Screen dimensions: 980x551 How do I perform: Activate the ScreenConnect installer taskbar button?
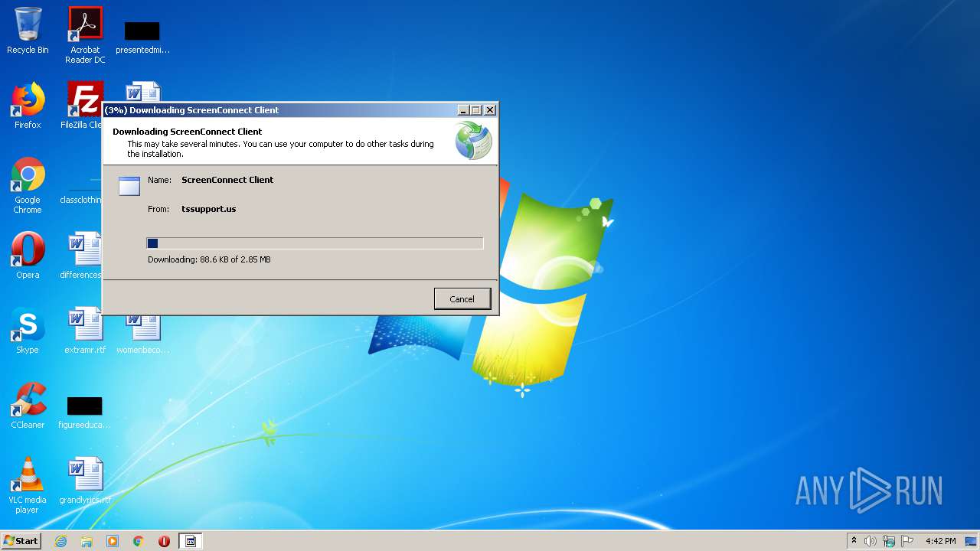(191, 541)
